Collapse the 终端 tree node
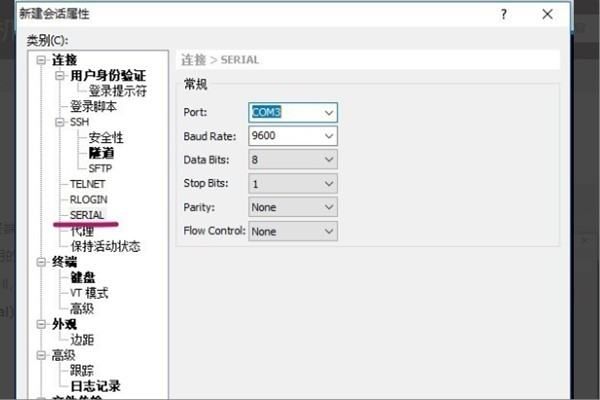 [x=41, y=262]
